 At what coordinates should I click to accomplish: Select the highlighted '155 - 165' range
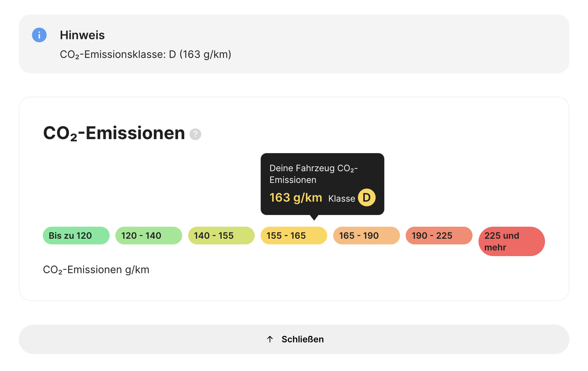294,235
